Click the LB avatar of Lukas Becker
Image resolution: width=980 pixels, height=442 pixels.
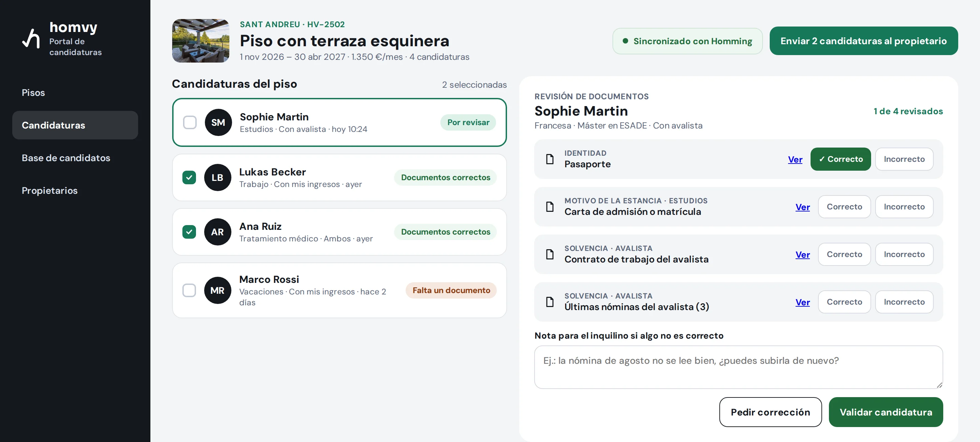click(217, 177)
